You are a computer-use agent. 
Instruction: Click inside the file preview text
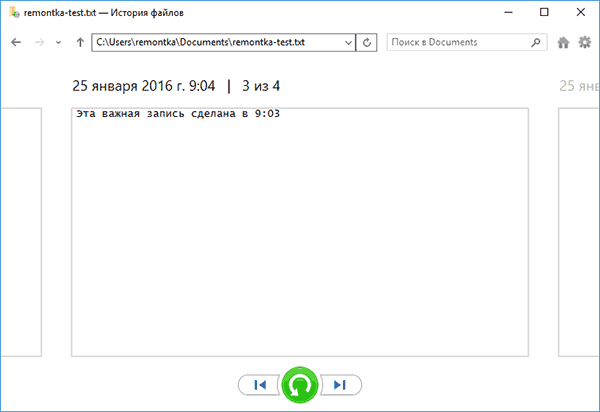click(x=300, y=230)
